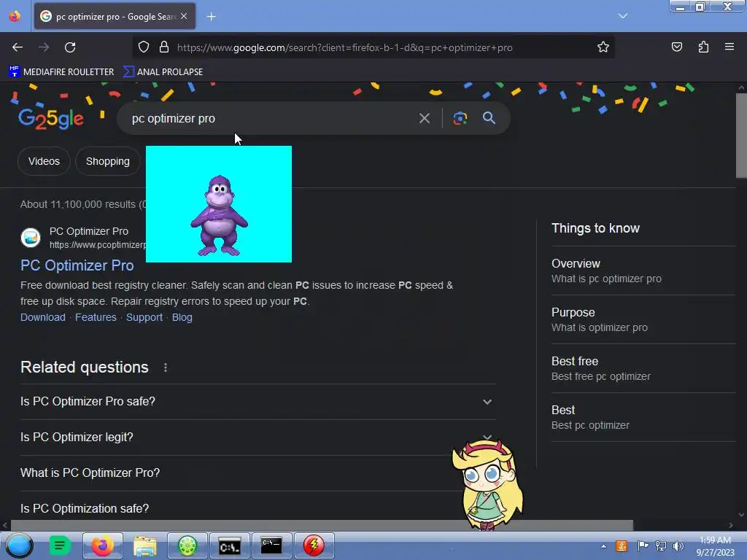This screenshot has height=560, width=747.
Task: Go back to previous page
Action: click(18, 47)
